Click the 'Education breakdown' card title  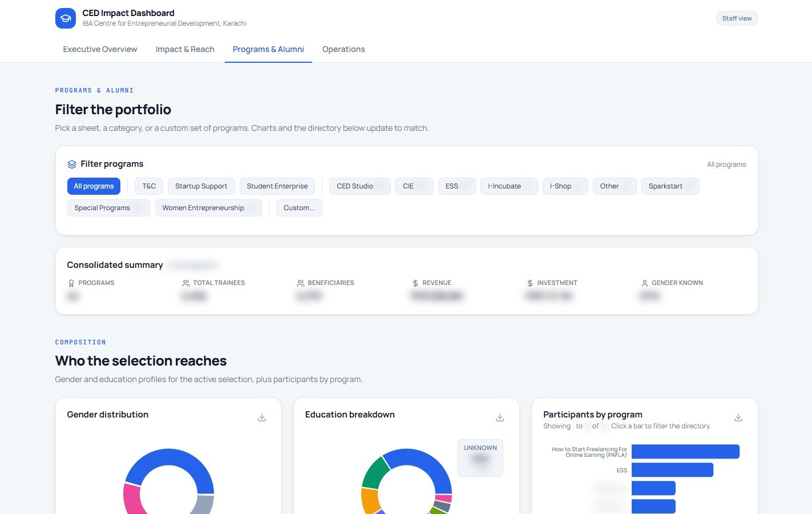[350, 415]
